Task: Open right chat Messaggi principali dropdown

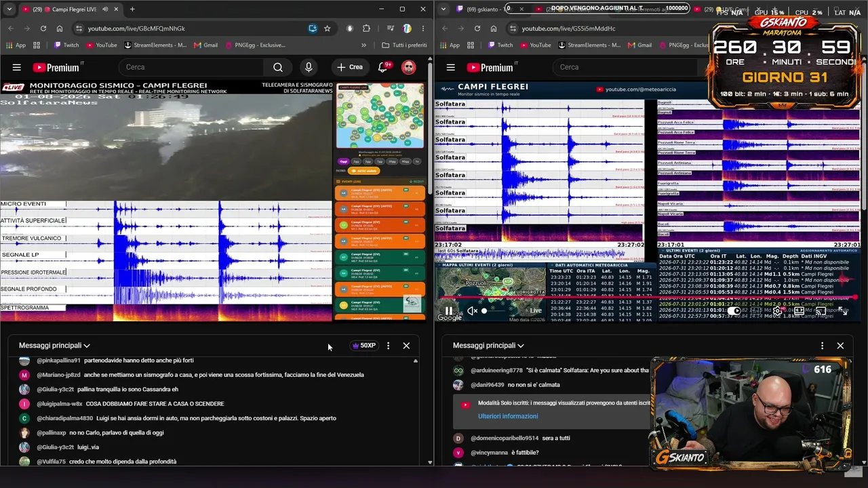Action: click(x=488, y=346)
